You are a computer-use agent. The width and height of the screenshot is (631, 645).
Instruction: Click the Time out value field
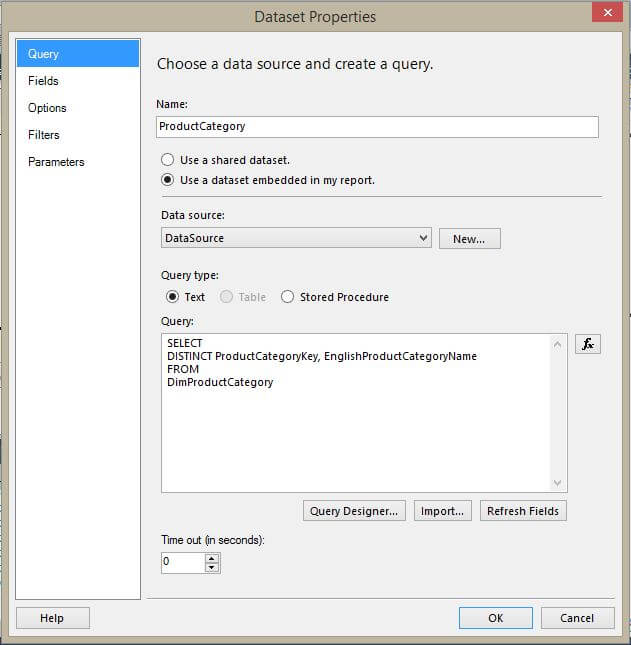tap(183, 563)
